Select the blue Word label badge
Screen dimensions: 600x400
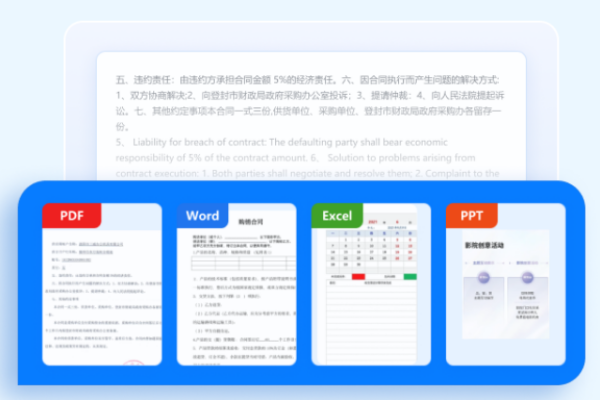(202, 216)
